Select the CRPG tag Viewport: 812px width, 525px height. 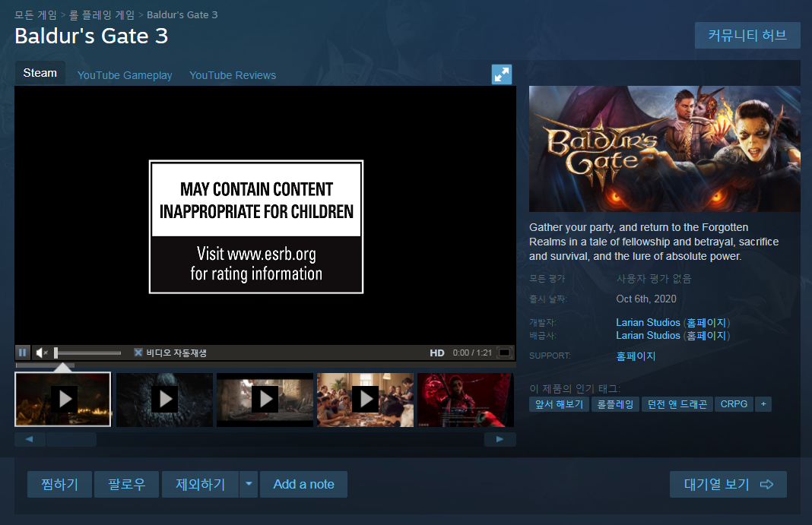pos(734,404)
